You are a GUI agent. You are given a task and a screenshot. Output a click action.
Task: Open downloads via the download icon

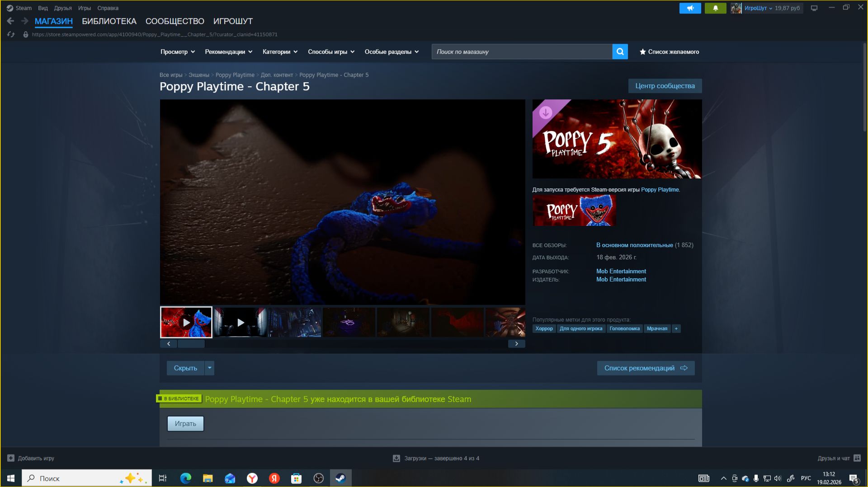pos(396,458)
